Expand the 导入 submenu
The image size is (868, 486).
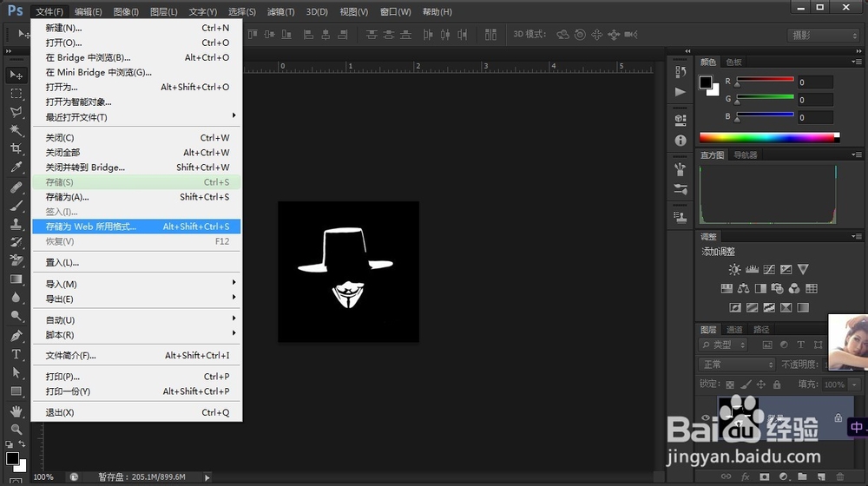pos(136,284)
